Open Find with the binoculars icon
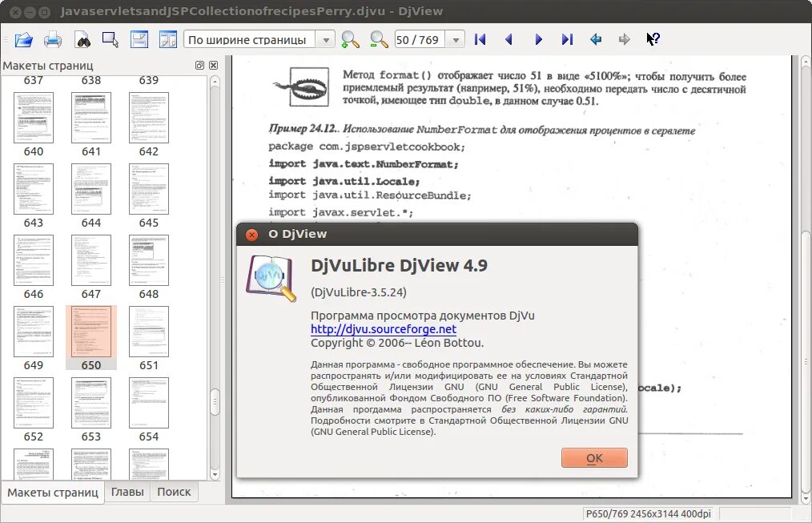 coord(82,39)
